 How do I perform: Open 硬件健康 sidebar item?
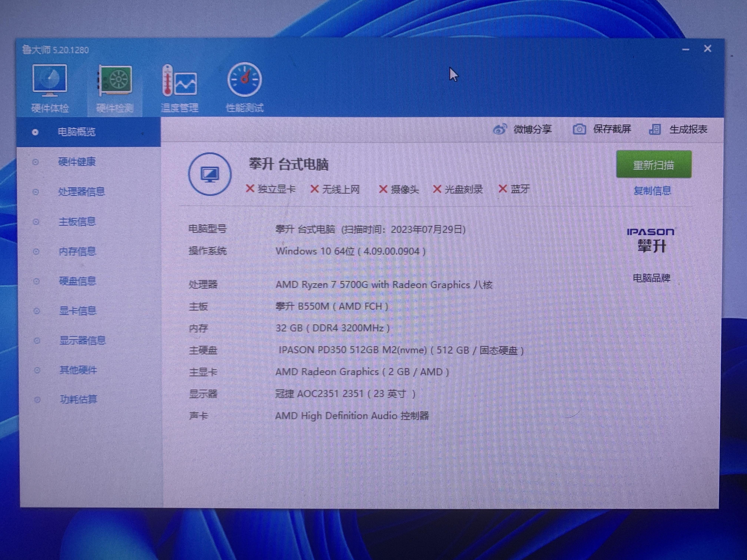click(x=77, y=162)
